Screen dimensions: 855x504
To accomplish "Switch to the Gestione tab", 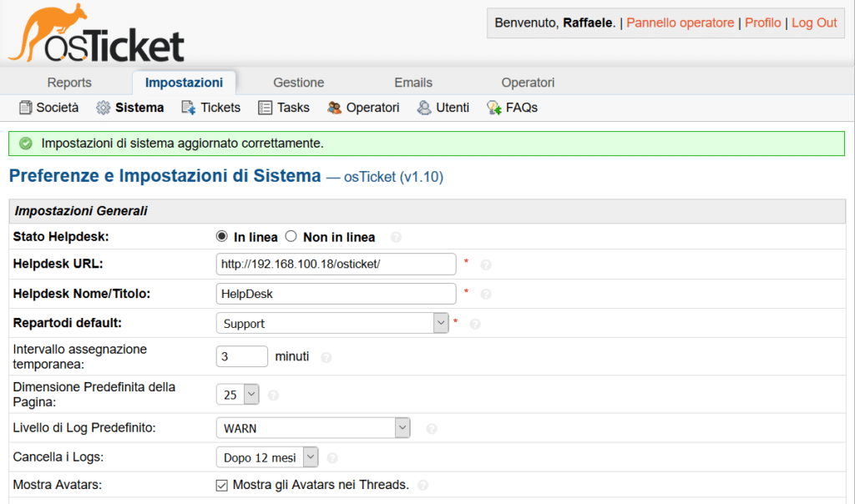I will pyautogui.click(x=298, y=83).
